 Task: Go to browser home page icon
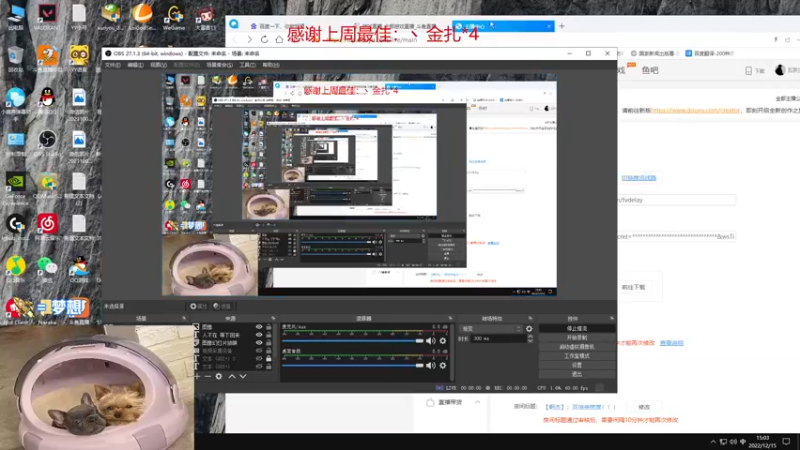pos(279,39)
